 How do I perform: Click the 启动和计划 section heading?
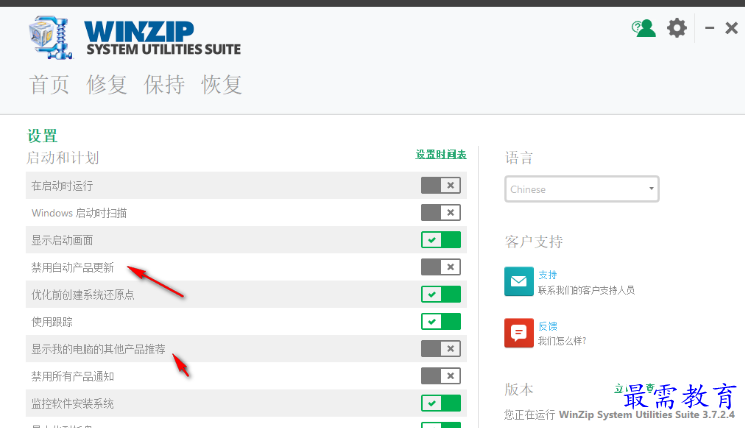click(63, 158)
